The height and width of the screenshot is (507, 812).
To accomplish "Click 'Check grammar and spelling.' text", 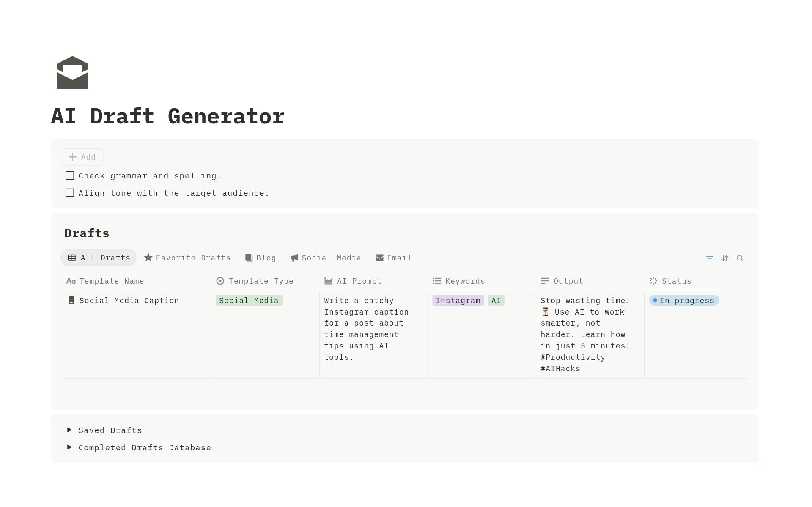I will coord(150,176).
